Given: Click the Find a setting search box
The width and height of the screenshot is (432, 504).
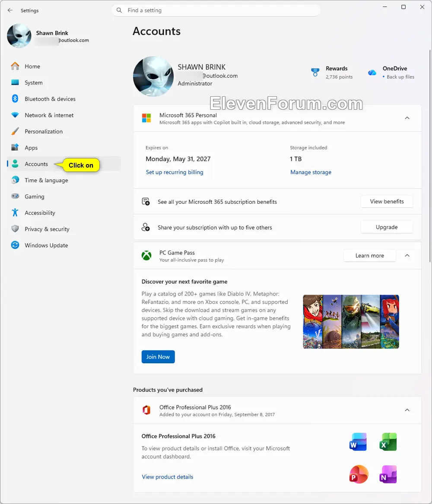Looking at the screenshot, I should click(216, 10).
